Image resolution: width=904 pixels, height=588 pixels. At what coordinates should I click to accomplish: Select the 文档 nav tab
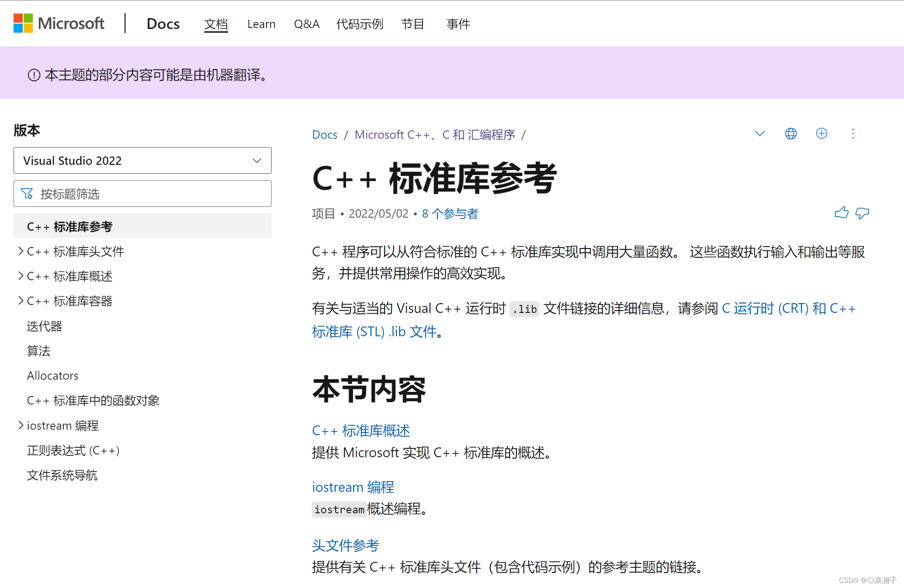point(216,24)
